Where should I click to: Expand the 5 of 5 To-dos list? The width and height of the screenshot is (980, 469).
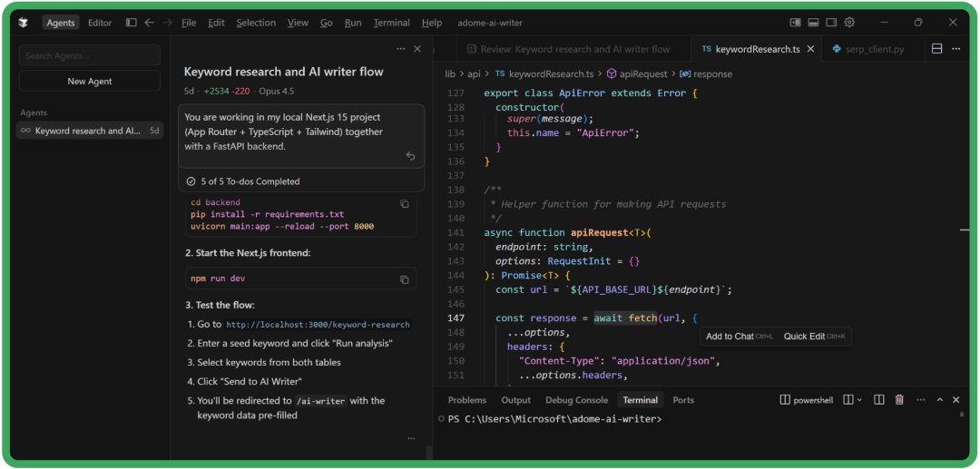coord(242,181)
